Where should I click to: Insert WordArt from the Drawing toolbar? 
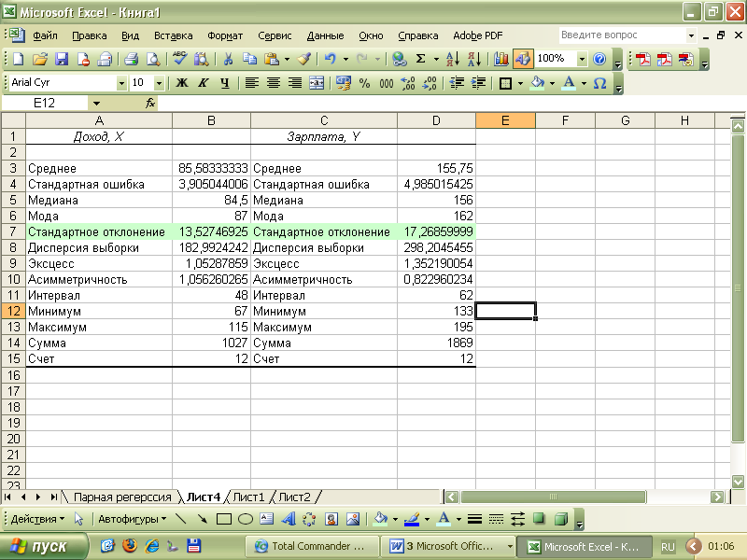[x=289, y=519]
